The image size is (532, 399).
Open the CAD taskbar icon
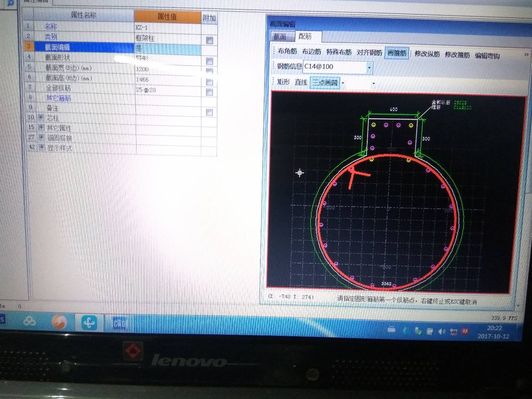(x=119, y=323)
